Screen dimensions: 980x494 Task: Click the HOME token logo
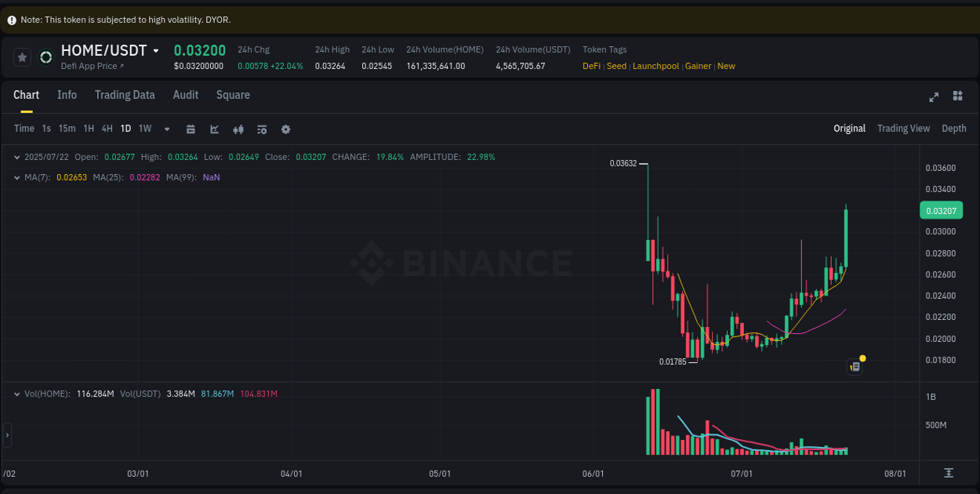[45, 57]
